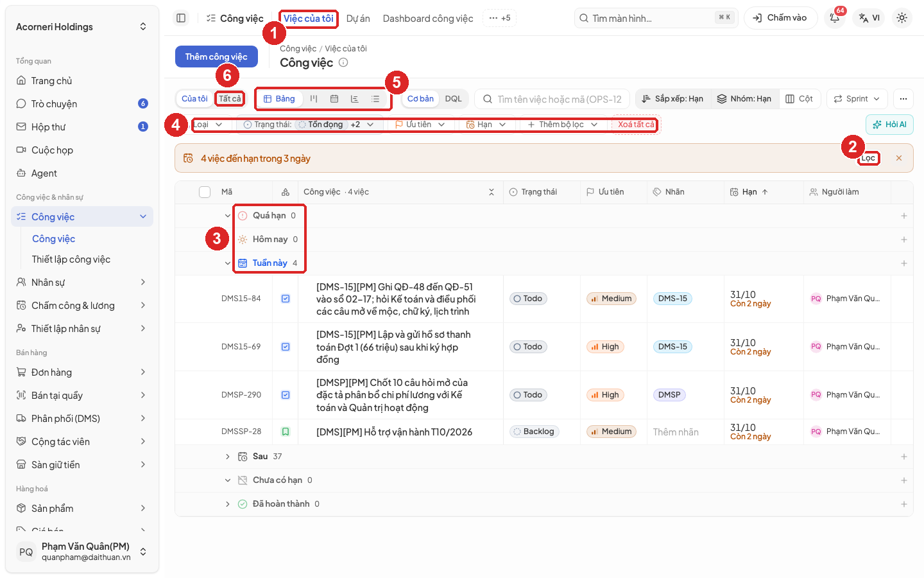Switch to the list view icon
924x578 pixels.
point(375,99)
